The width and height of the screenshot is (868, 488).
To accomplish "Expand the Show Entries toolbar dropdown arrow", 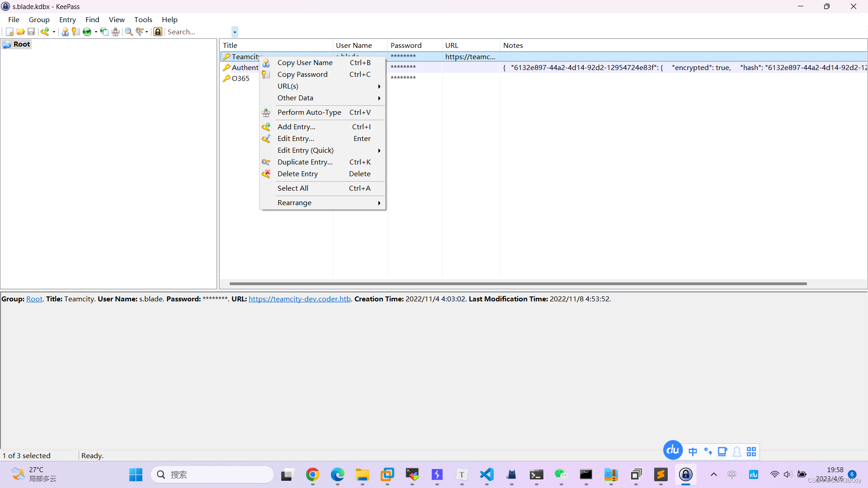I will tap(147, 32).
